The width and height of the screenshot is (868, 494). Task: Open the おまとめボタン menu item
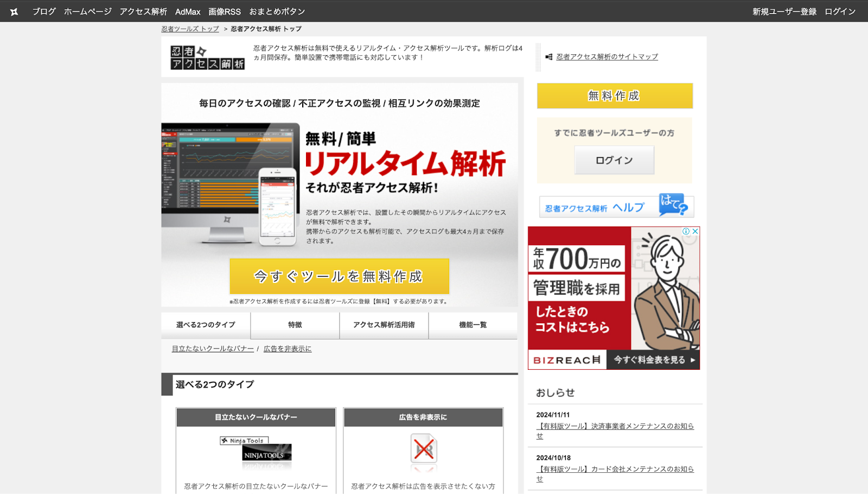[277, 11]
